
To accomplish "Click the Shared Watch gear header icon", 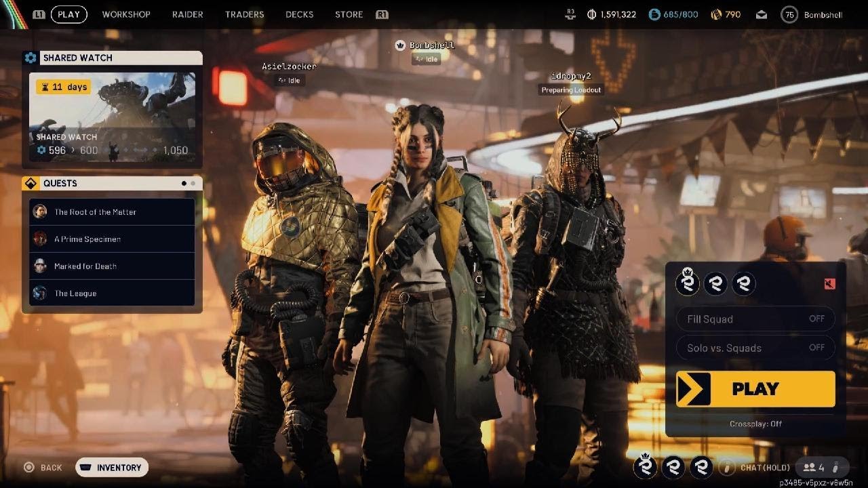I will pos(31,58).
